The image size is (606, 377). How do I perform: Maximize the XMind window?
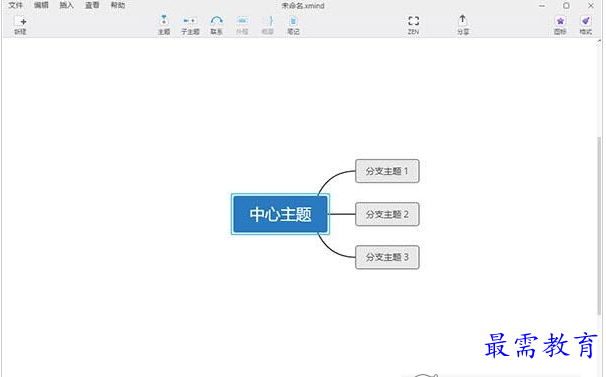coord(566,5)
